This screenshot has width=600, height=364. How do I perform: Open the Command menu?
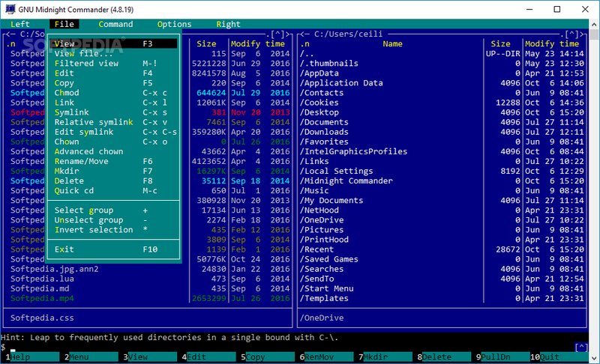point(115,24)
